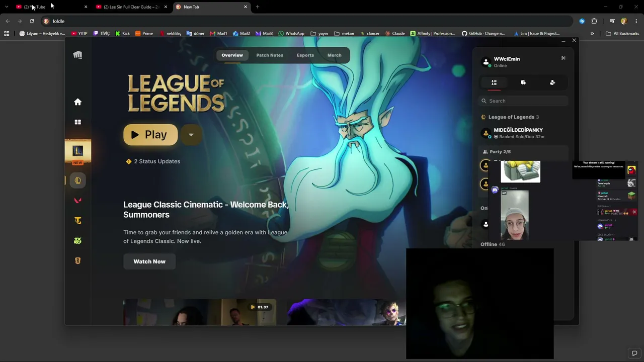Open the chat messages icon in social panel
The width and height of the screenshot is (644, 362).
(523, 82)
